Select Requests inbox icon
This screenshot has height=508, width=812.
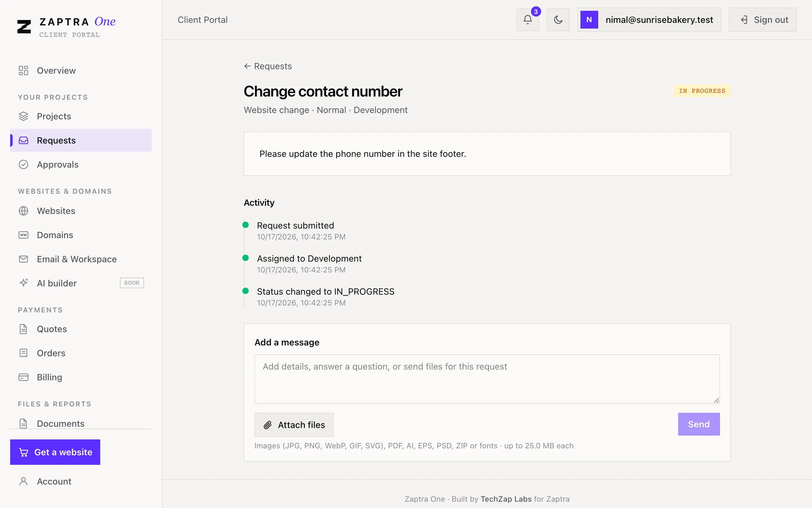(x=23, y=140)
